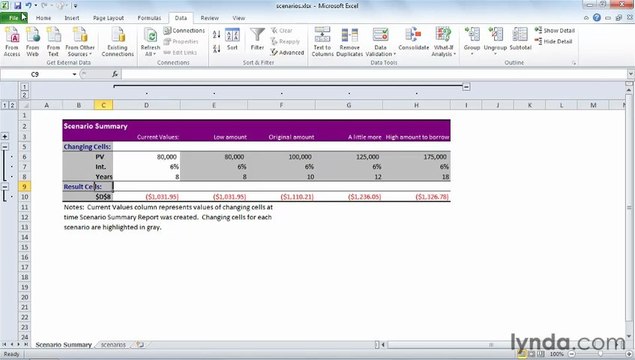Viewport: 635px width, 360px height.
Task: Switch to the View tab
Action: 239,18
